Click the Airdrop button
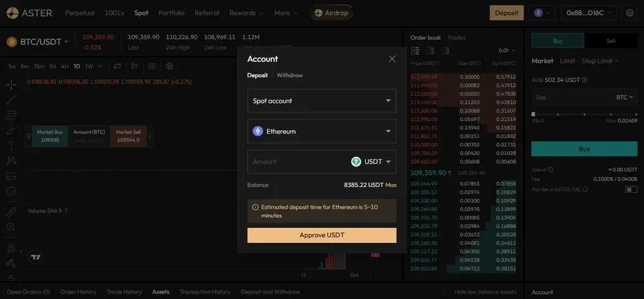This screenshot has height=299, width=644. (x=331, y=13)
